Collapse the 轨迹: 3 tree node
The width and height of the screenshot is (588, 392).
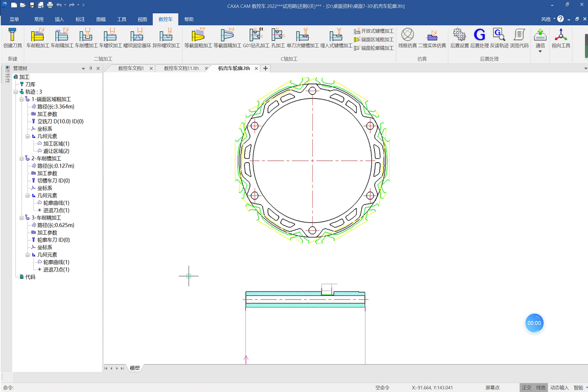coord(16,92)
